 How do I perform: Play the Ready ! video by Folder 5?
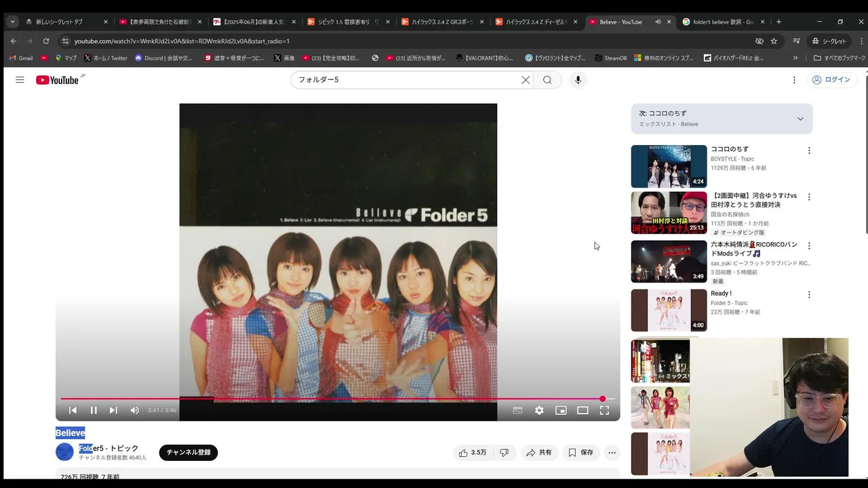(x=669, y=310)
